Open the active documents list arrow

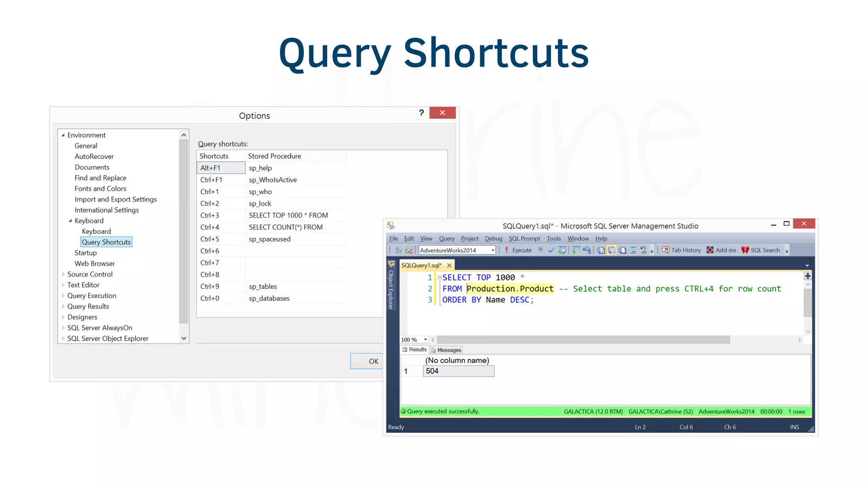[807, 266]
